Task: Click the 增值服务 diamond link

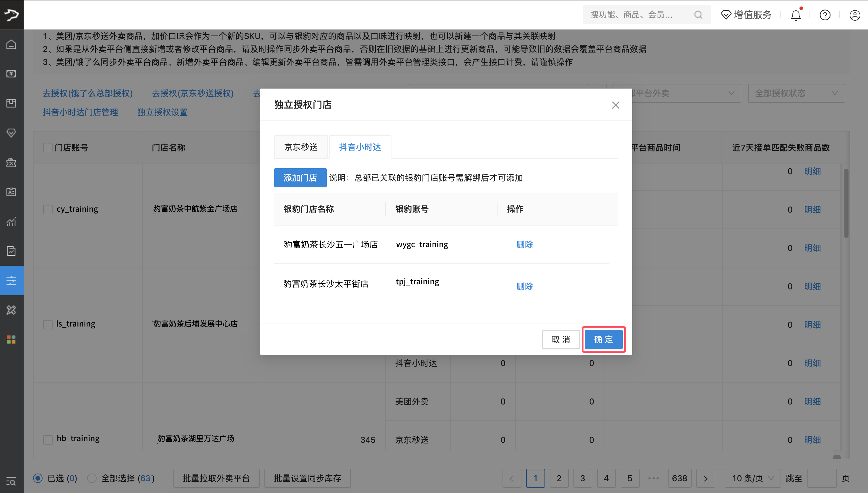Action: click(x=746, y=14)
